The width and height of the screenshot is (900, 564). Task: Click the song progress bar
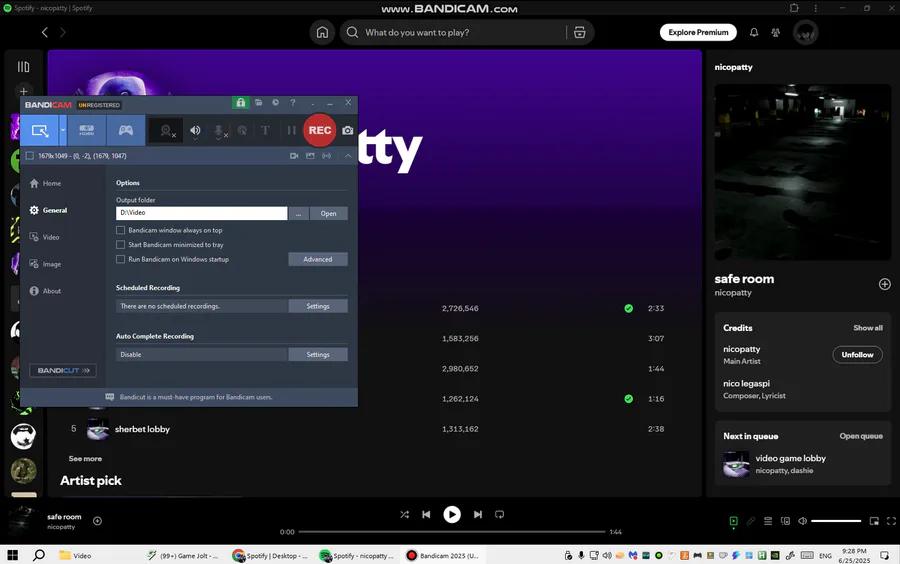pyautogui.click(x=452, y=532)
